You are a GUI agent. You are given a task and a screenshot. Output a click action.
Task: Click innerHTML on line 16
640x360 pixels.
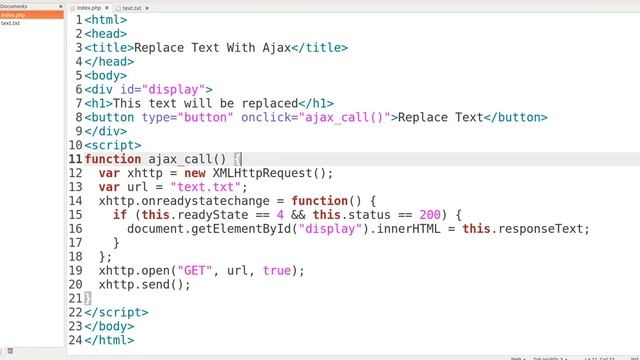(x=409, y=228)
